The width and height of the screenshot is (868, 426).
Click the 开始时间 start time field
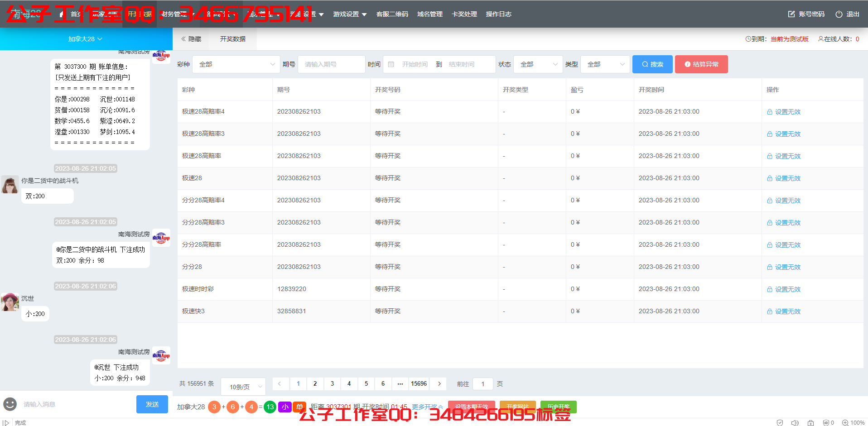tap(415, 64)
